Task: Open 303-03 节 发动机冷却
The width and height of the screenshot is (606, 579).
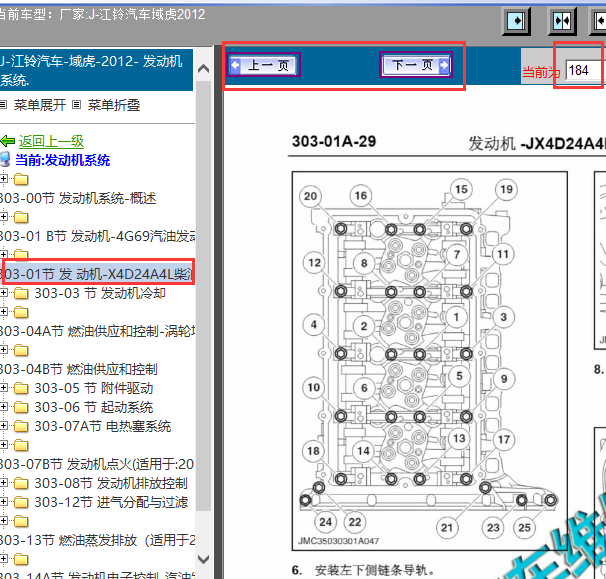Action: click(100, 293)
